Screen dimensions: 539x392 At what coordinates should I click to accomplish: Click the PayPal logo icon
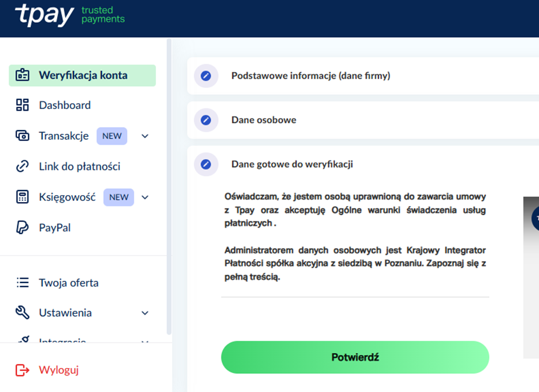[22, 228]
